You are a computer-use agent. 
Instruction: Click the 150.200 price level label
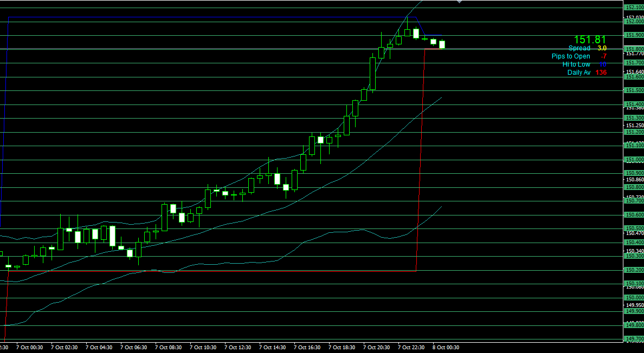click(x=634, y=270)
